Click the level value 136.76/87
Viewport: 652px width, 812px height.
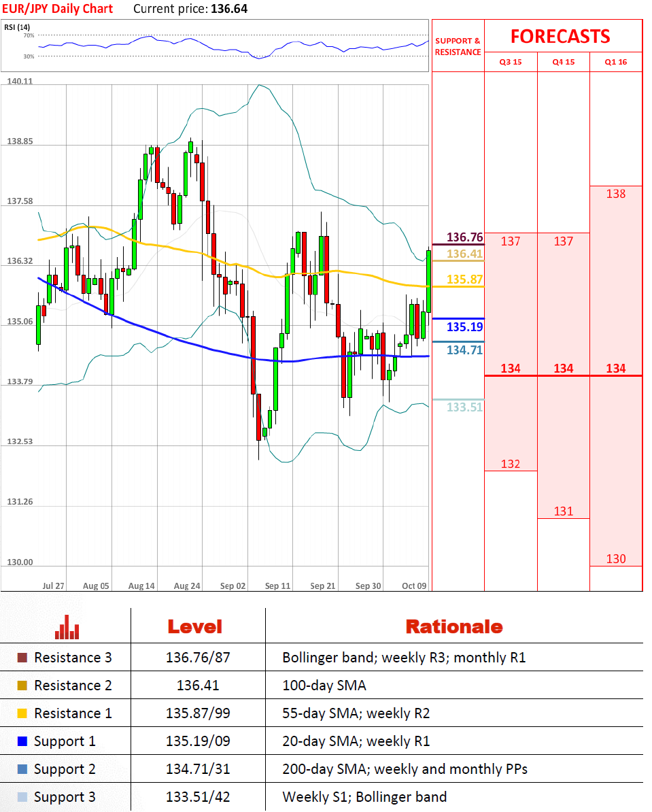point(198,658)
